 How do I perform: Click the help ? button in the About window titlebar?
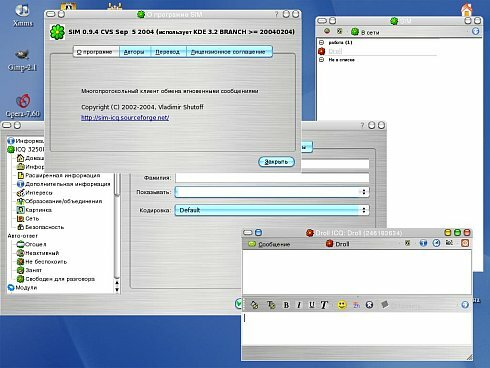click(x=276, y=14)
